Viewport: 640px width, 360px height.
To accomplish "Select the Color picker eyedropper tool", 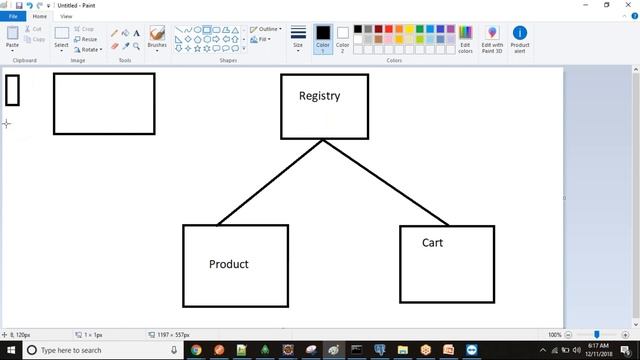I will pyautogui.click(x=125, y=46).
